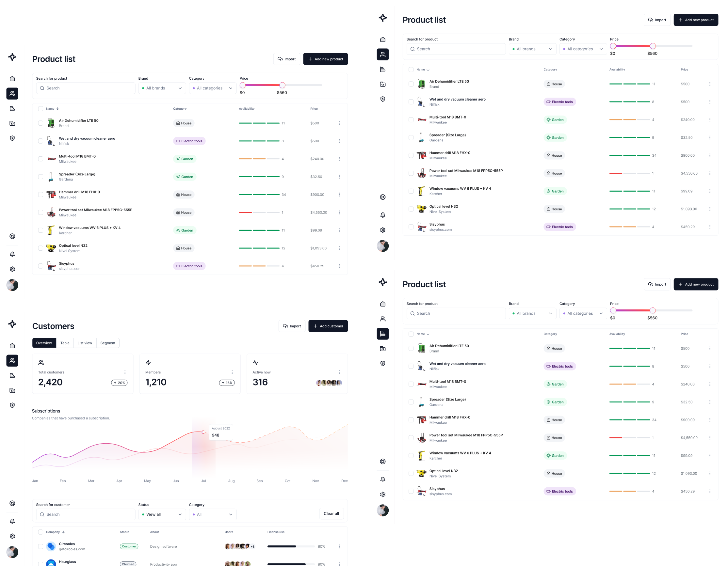Viewport: 728px width, 566px height.
Task: Toggle the select-all checkbox beside Company header
Action: [41, 532]
